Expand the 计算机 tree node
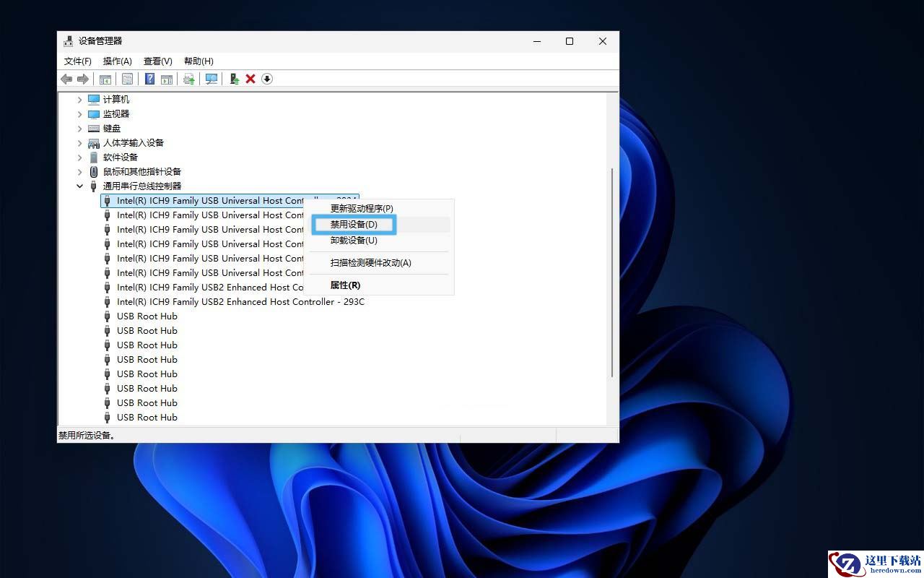924x578 pixels. 79,99
